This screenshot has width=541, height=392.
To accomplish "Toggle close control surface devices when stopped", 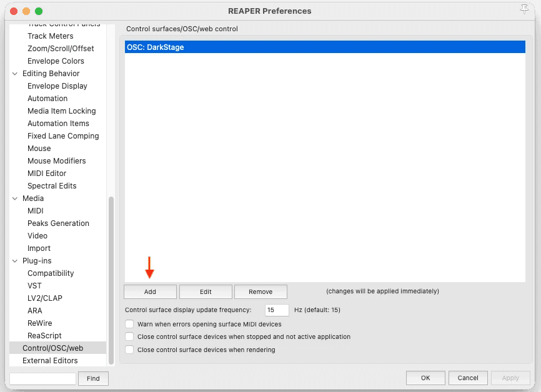I will point(129,336).
